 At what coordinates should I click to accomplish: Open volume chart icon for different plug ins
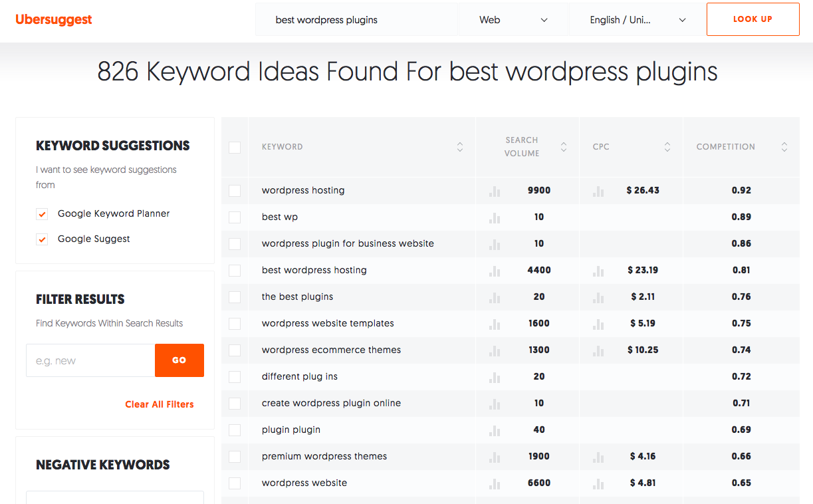495,377
